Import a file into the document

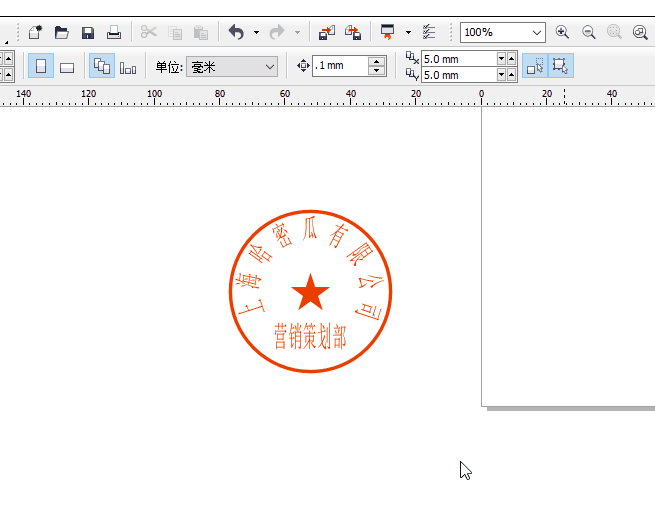[327, 32]
